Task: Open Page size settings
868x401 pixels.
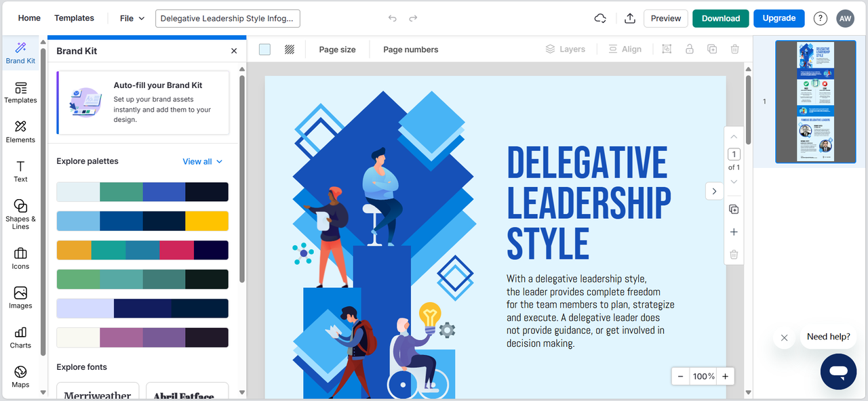Action: coord(337,49)
